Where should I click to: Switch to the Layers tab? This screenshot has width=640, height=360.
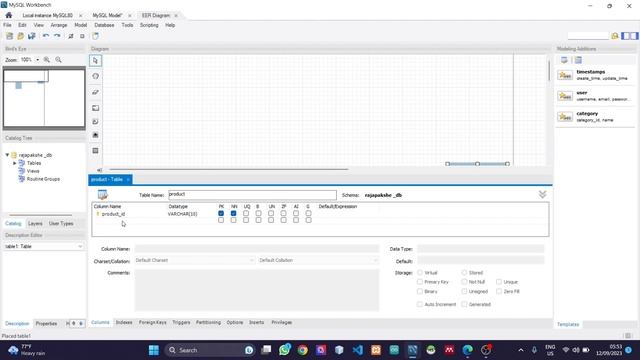(35, 224)
